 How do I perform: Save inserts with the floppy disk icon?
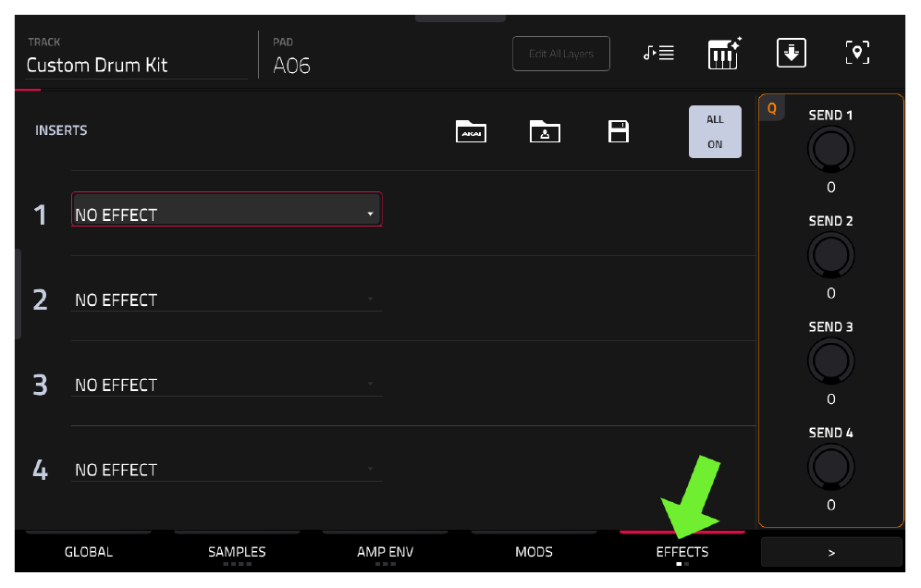click(619, 131)
